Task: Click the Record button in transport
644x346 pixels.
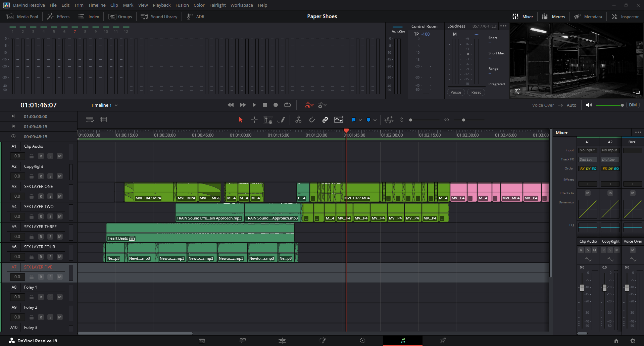Action: point(276,105)
